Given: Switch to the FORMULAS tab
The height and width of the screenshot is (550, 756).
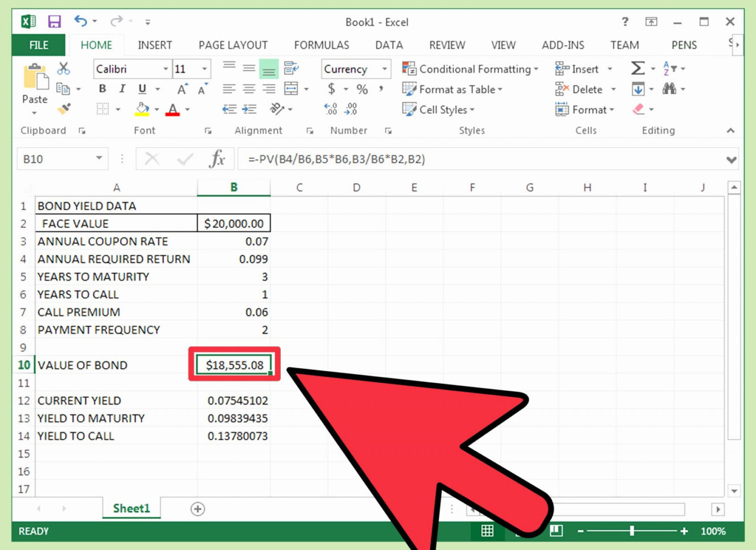Looking at the screenshot, I should click(x=322, y=45).
